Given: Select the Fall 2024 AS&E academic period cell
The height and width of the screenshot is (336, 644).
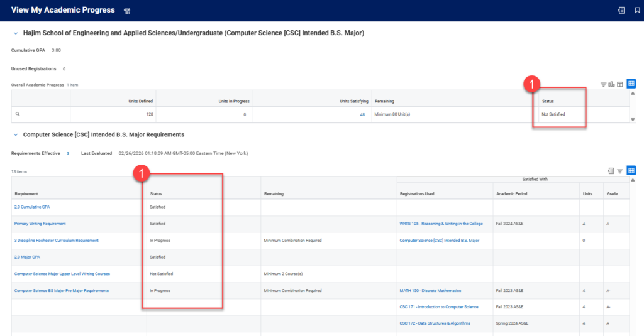Looking at the screenshot, I should coord(509,224).
